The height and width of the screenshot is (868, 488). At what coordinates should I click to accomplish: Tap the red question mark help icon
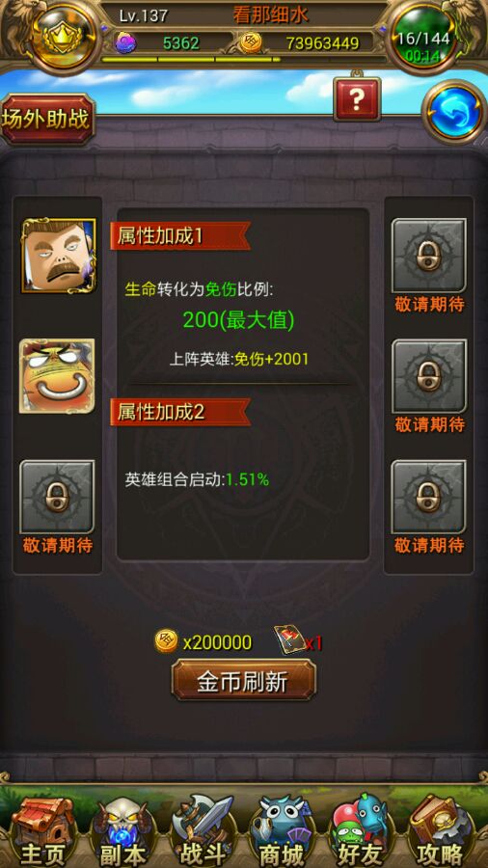pos(357,99)
